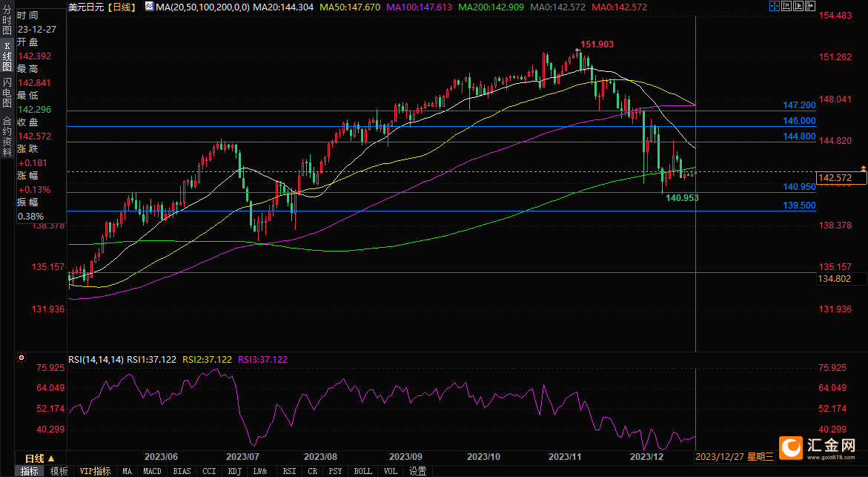Click the 开盘 value 142.392
This screenshot has height=477, width=868.
[34, 56]
